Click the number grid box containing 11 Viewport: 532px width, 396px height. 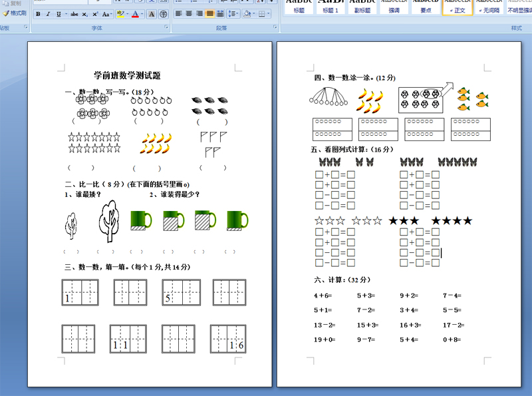click(x=128, y=339)
